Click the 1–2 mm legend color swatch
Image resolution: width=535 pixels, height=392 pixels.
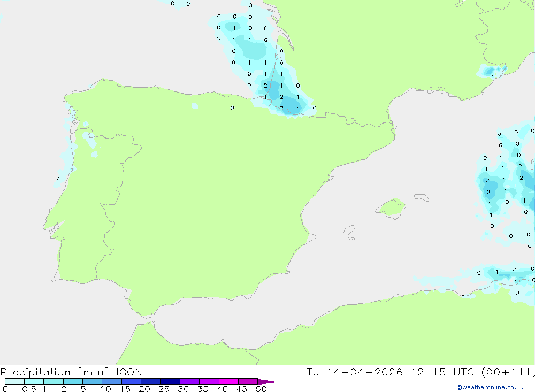click(53, 381)
